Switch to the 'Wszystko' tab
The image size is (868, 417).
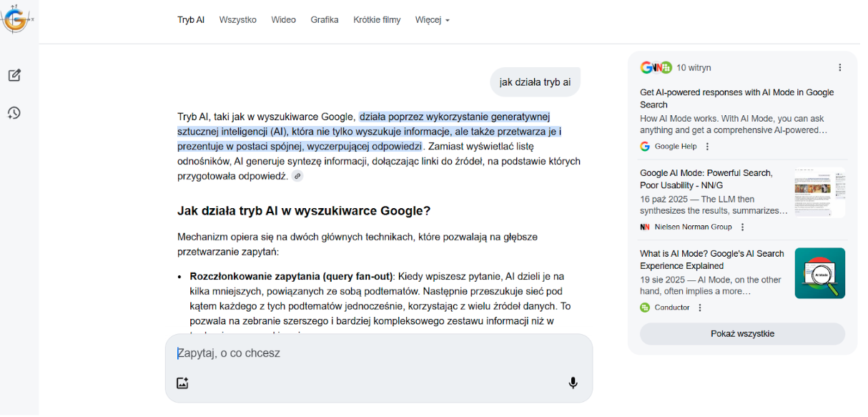[x=237, y=20]
